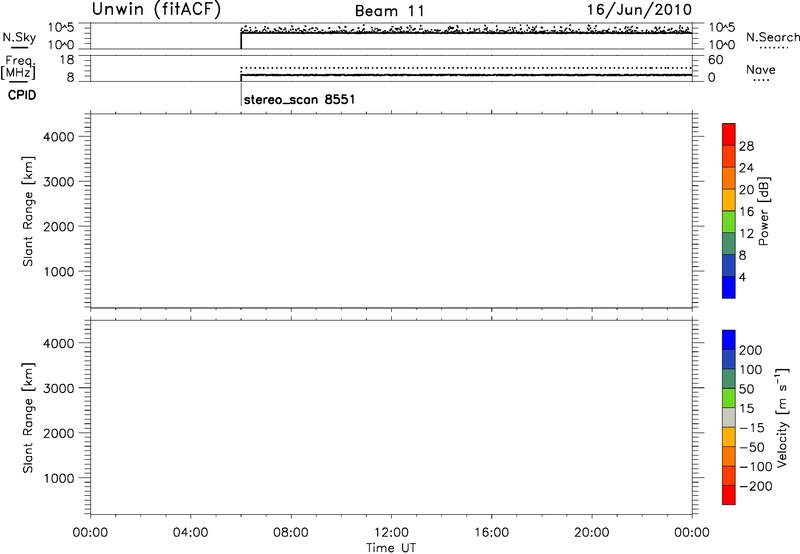
Task: Click the 'stereo_scan 8551' CPID label
Action: click(299, 99)
